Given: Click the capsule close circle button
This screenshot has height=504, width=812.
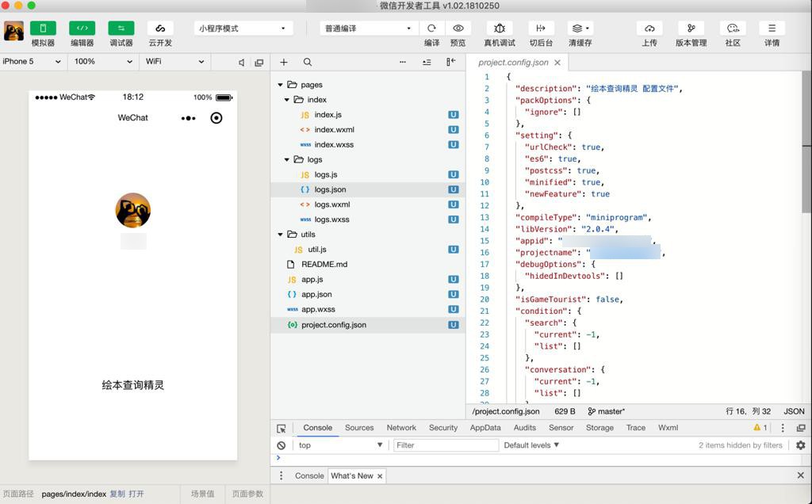Looking at the screenshot, I should [x=216, y=118].
